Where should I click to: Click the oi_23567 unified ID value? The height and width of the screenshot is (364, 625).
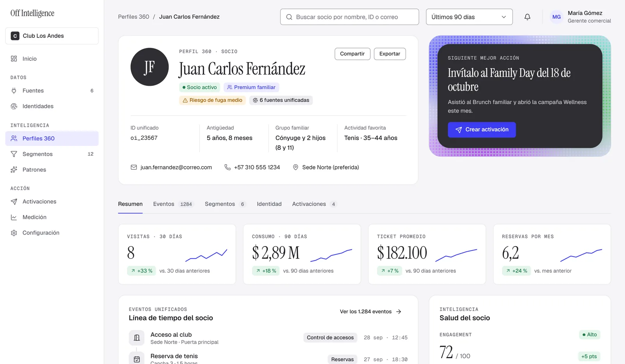[144, 138]
